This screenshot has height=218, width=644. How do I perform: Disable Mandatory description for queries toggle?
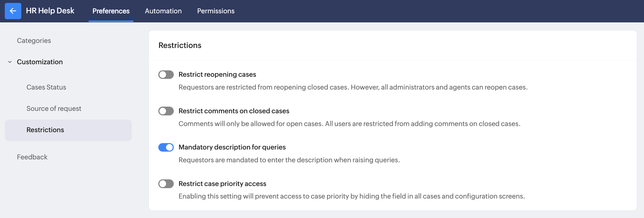click(x=166, y=147)
